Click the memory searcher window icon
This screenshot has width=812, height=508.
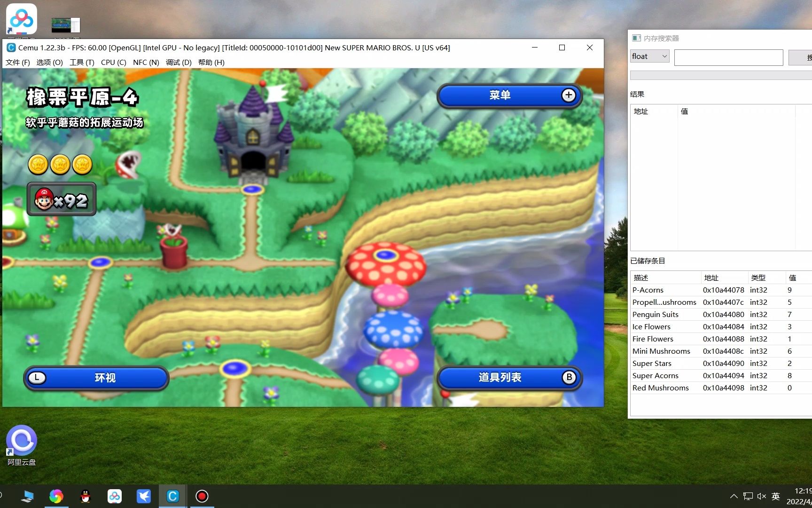[x=636, y=38]
